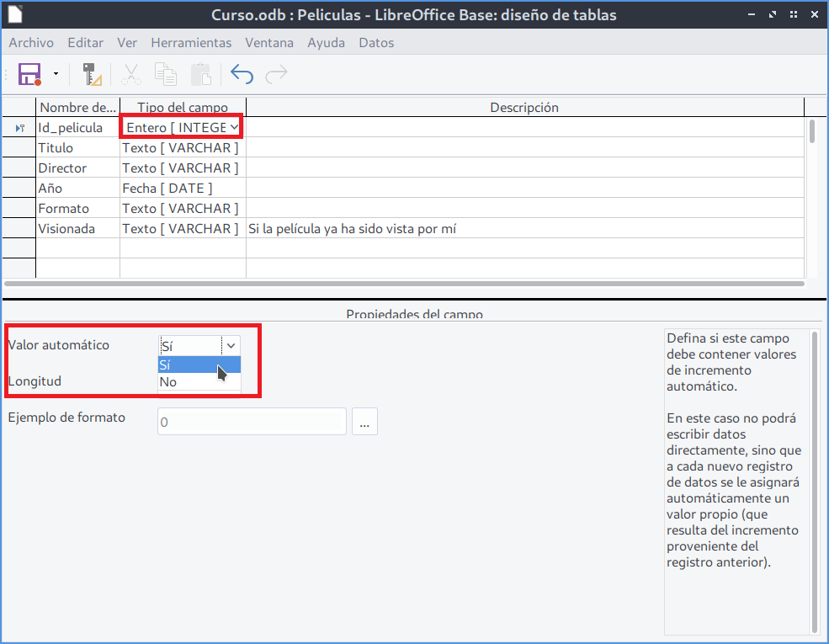
Task: Open the Save button's dropdown arrow
Action: [56, 74]
